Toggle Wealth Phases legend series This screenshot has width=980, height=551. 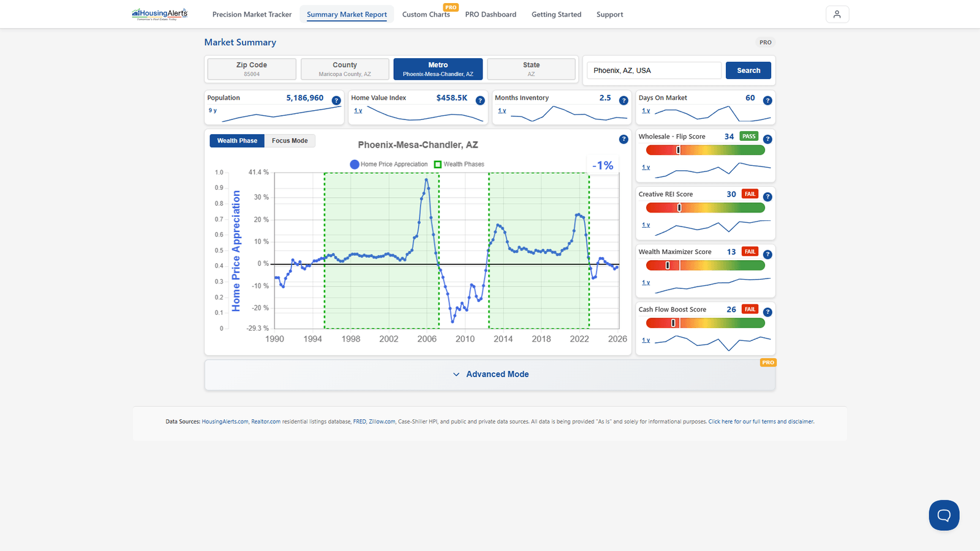tap(459, 164)
